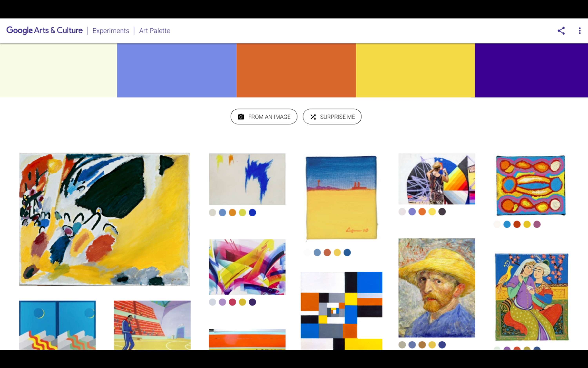588x368 pixels.
Task: Click the Art Palette title link
Action: [x=154, y=31]
